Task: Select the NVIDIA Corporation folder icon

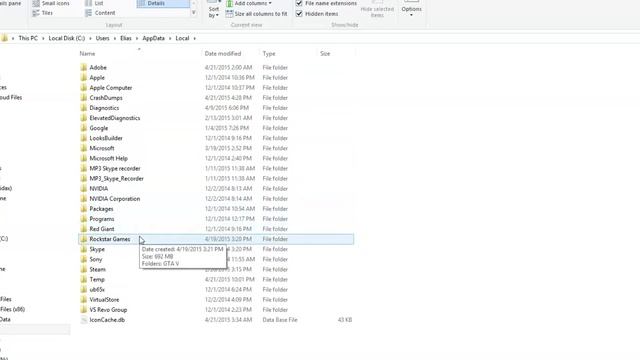Action: pyautogui.click(x=84, y=199)
